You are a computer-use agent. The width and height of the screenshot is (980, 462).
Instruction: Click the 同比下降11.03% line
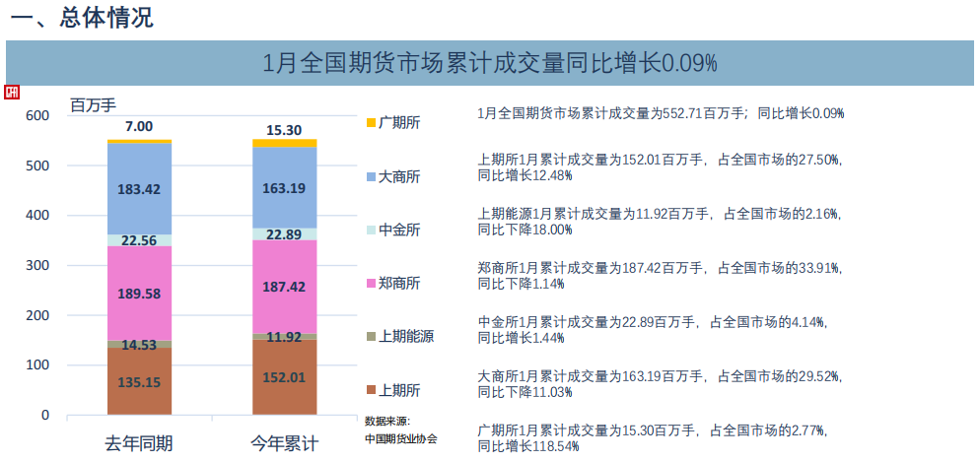click(525, 392)
